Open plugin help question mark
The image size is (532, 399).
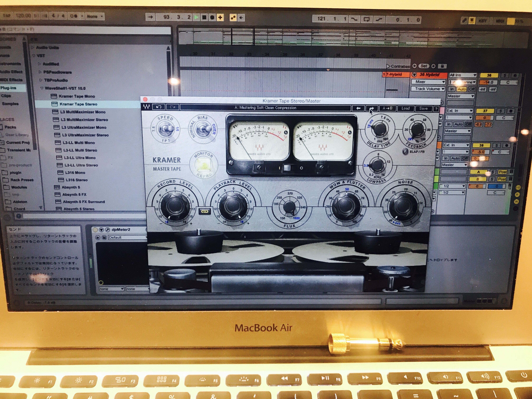coord(436,109)
